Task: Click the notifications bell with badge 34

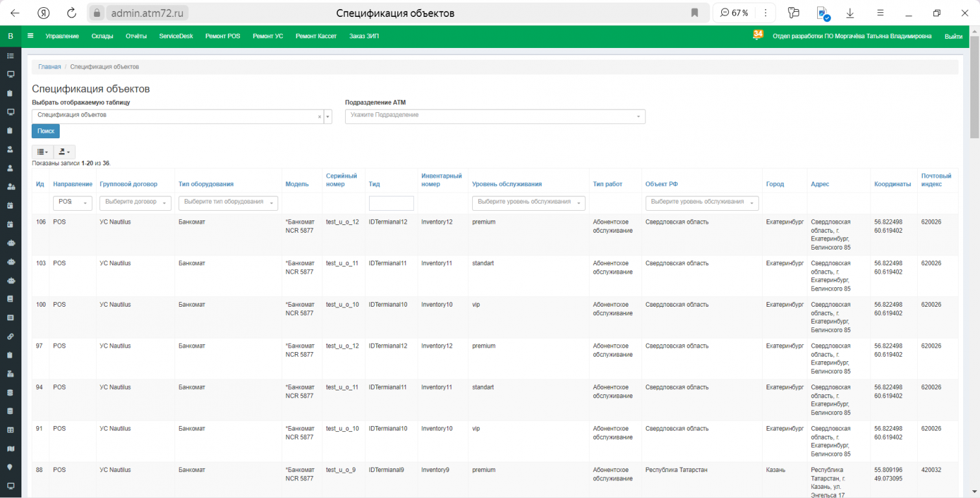Action: point(757,36)
